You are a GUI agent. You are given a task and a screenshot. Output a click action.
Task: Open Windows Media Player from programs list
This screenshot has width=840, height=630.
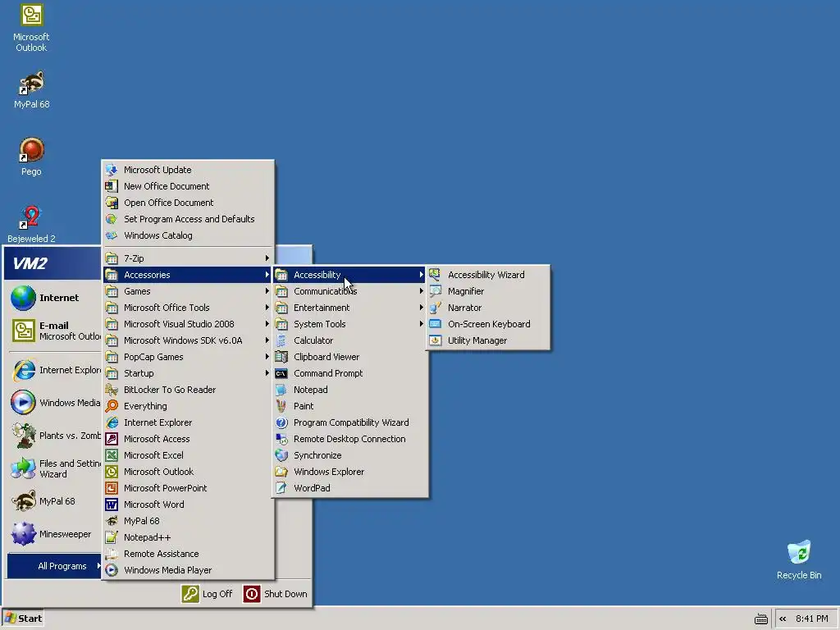coord(188,570)
